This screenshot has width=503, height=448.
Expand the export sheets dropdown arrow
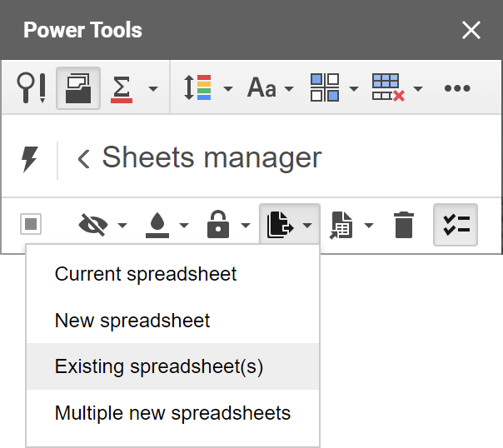[x=307, y=226]
